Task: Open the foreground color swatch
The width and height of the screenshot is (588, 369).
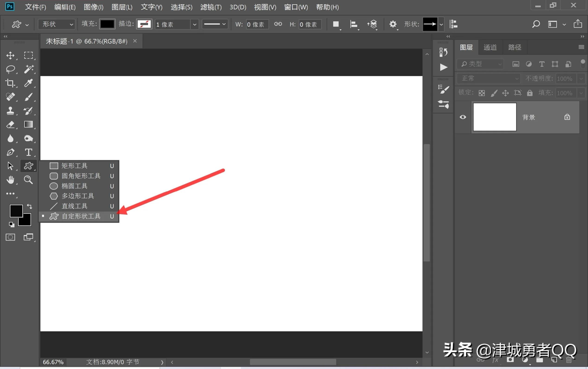Action: 16,211
